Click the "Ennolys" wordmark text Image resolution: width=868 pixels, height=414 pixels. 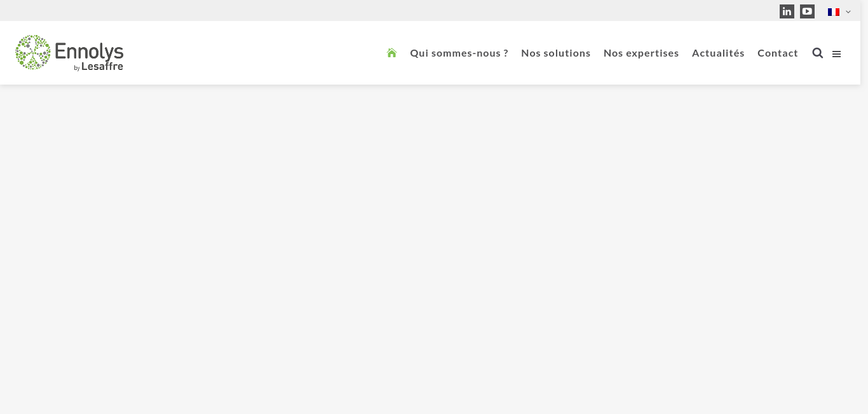point(89,51)
